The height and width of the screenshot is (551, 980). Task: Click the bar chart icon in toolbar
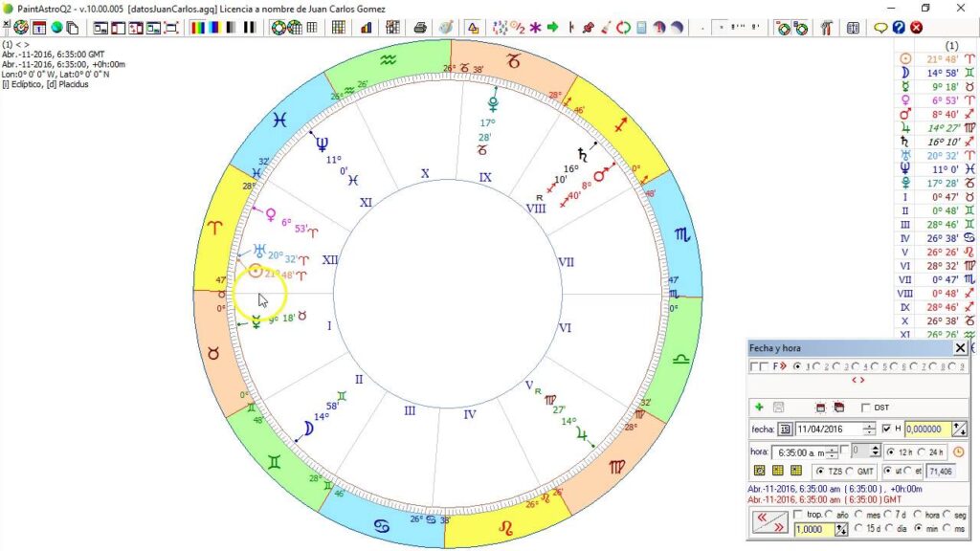coord(367,28)
